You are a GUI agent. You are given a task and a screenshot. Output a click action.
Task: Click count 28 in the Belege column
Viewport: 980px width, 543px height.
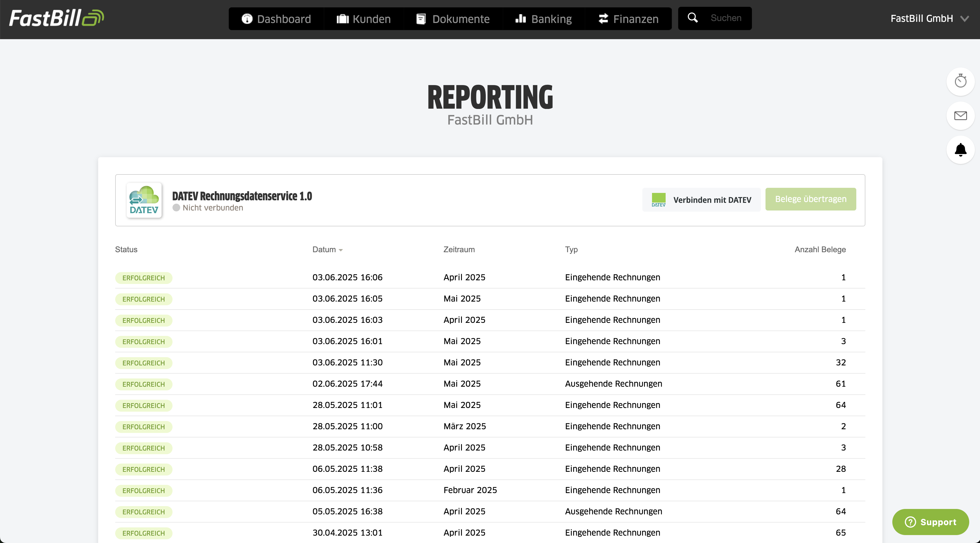click(841, 469)
